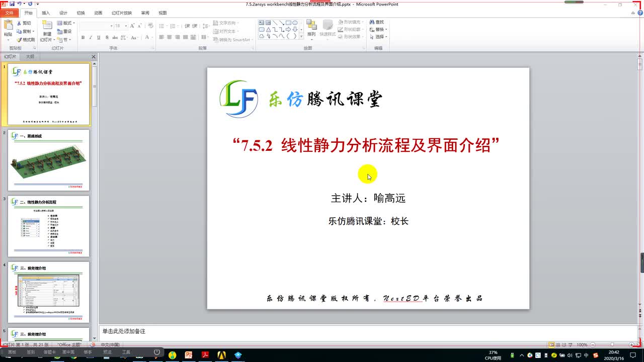Open the PowerPoint icon on the taskbar

(x=189, y=355)
